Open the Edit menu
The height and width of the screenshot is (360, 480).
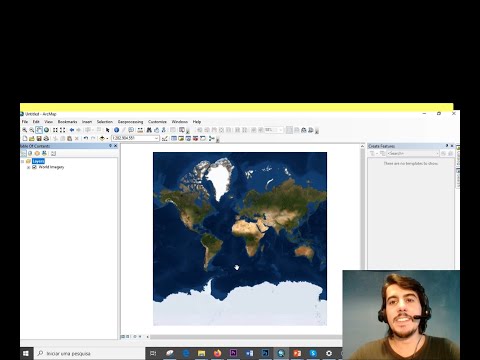(x=36, y=122)
